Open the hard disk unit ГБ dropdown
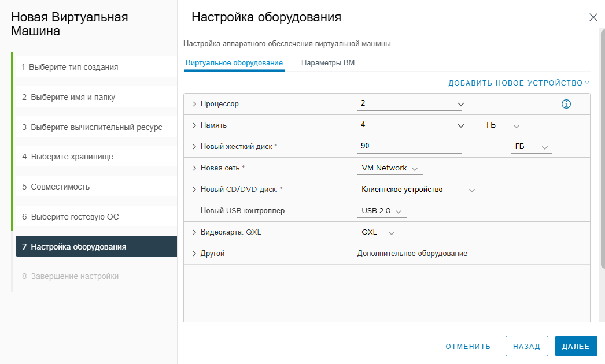 point(532,147)
